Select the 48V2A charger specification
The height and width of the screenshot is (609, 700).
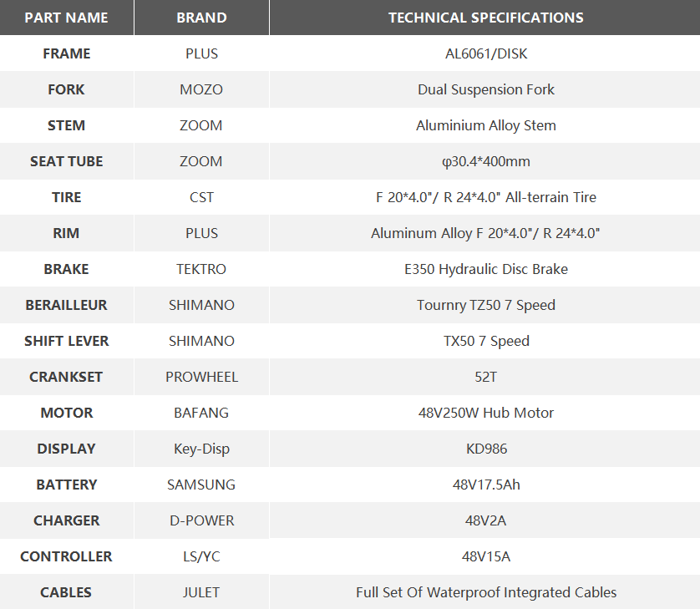tap(485, 520)
